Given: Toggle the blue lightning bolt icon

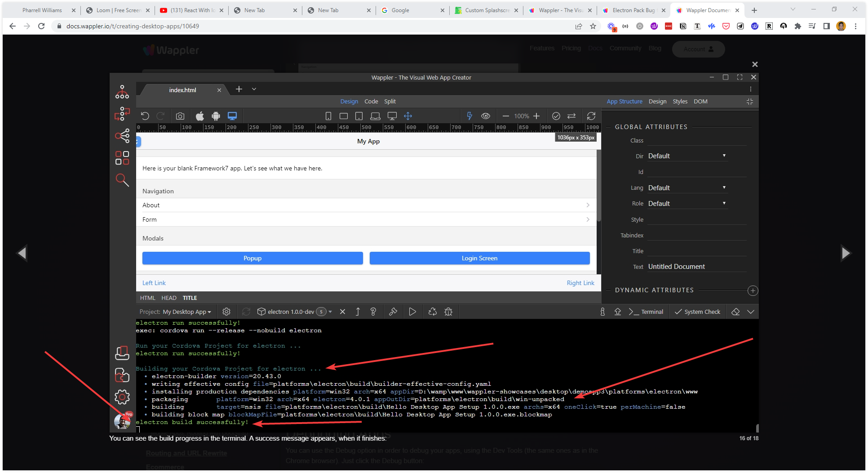Looking at the screenshot, I should click(469, 116).
